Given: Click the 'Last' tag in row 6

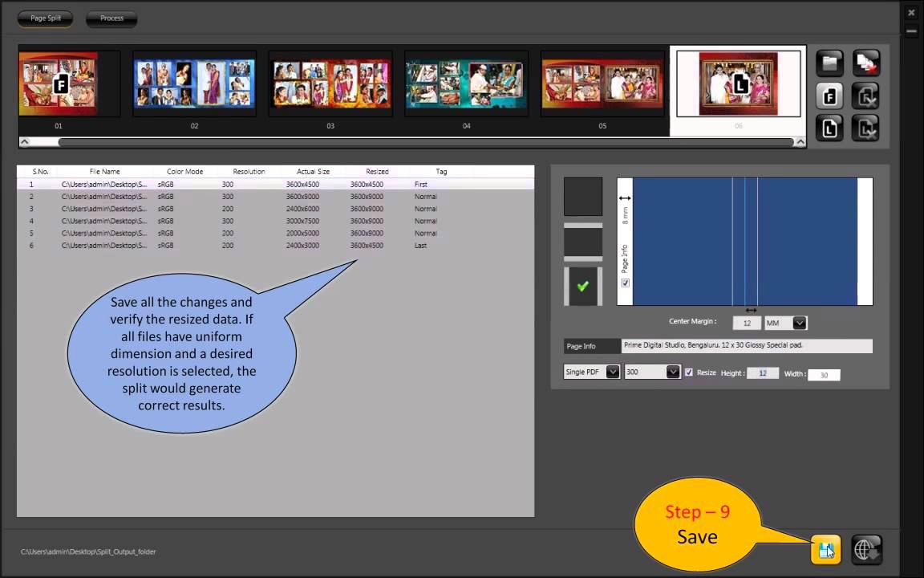Looking at the screenshot, I should [421, 246].
